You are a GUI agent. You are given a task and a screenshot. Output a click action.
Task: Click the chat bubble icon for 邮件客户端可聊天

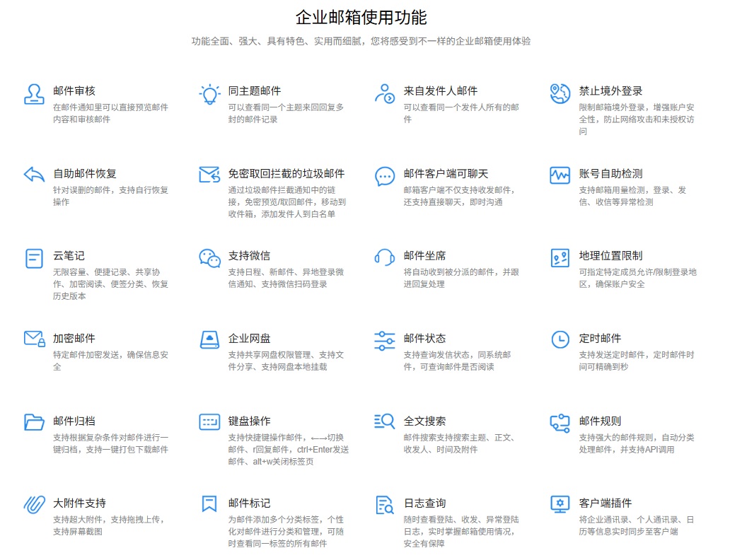click(385, 176)
